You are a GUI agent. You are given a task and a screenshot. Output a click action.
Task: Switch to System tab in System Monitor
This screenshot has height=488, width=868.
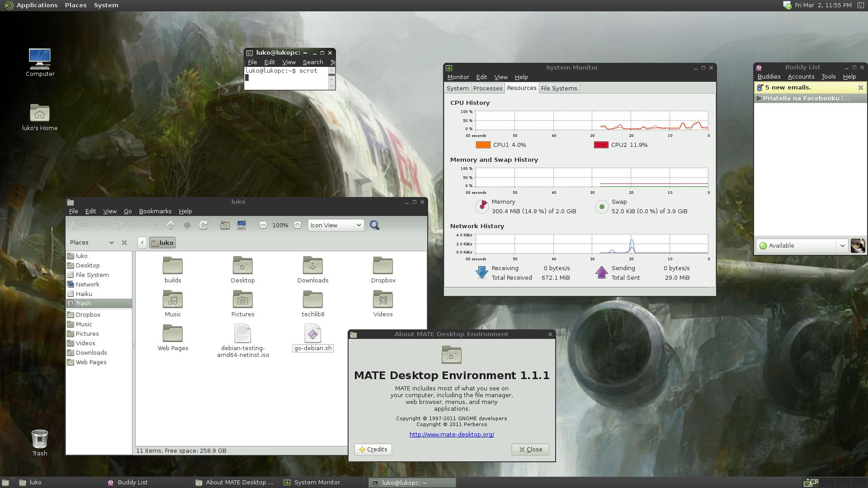pos(458,89)
